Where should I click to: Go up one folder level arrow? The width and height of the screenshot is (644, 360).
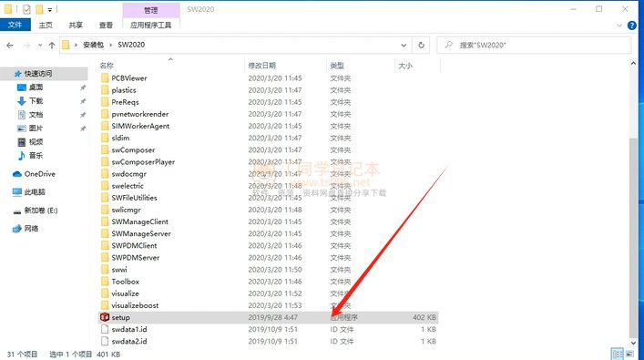tap(52, 46)
